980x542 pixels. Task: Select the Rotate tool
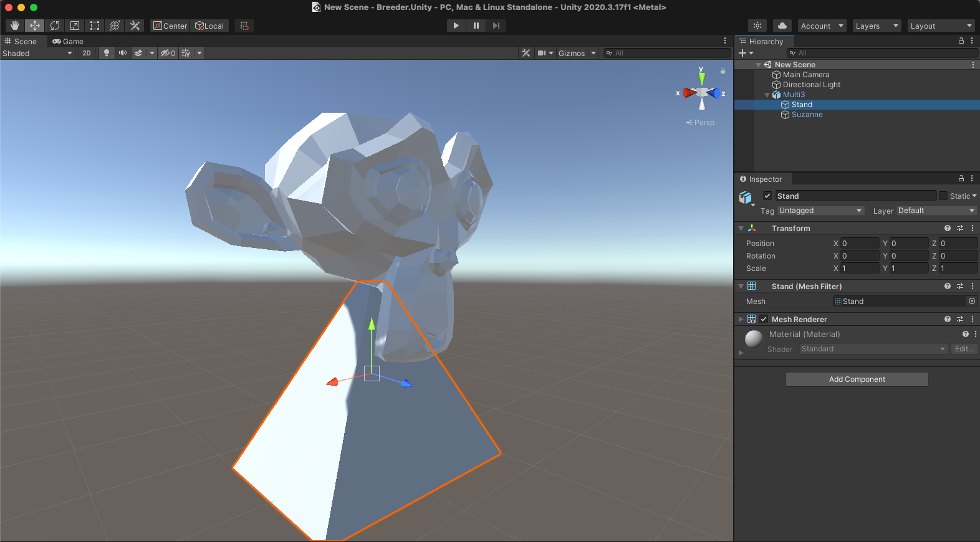click(x=55, y=26)
